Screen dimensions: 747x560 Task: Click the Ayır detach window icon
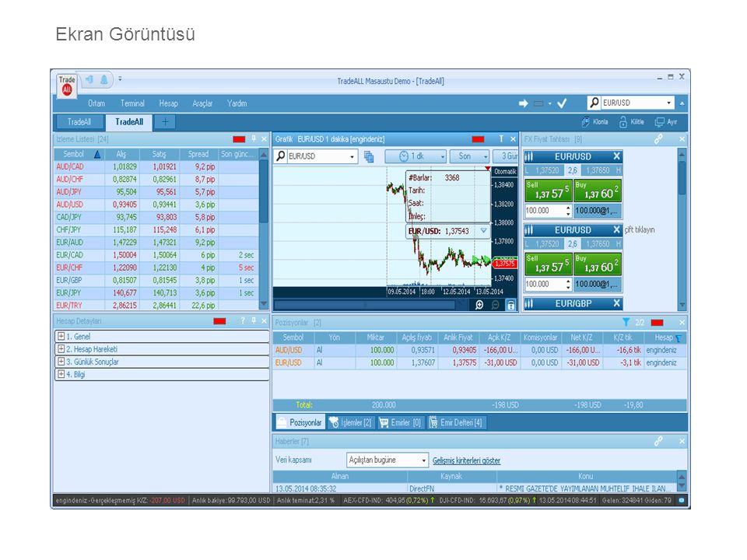click(x=659, y=122)
